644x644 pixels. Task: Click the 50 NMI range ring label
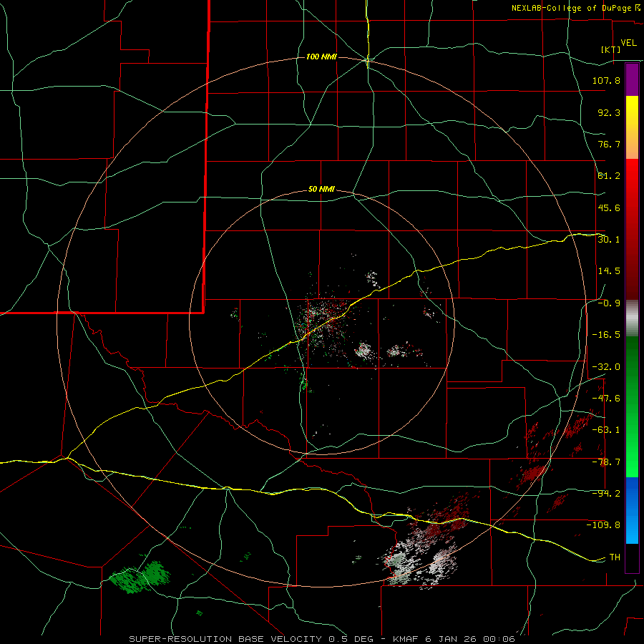click(321, 190)
